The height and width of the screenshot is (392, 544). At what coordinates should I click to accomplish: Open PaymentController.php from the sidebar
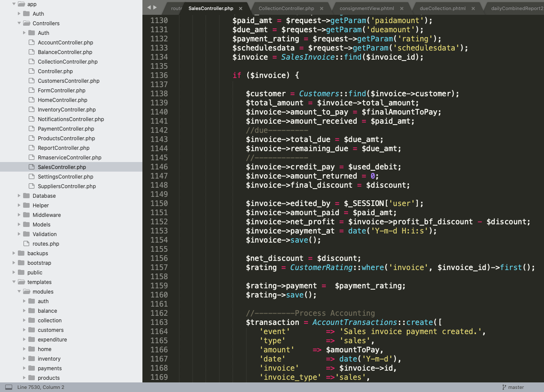point(66,129)
